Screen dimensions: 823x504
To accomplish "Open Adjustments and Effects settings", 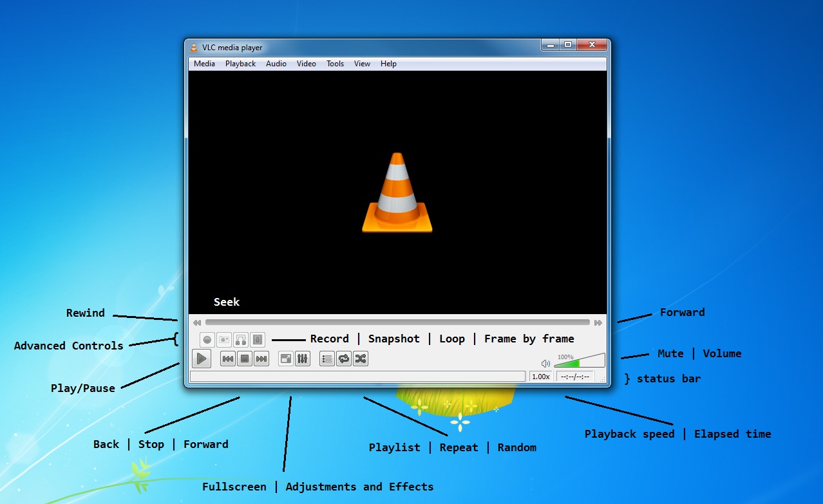I will (303, 359).
